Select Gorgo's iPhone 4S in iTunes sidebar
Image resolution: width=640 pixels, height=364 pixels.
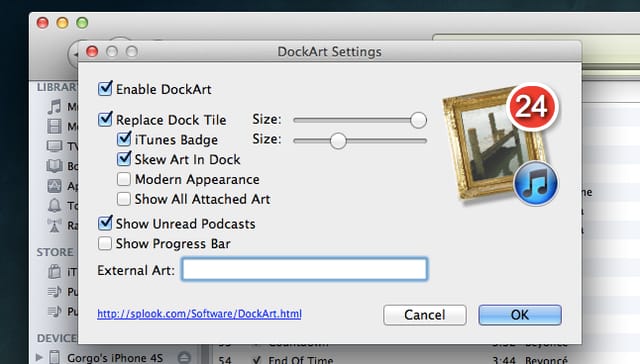click(114, 357)
